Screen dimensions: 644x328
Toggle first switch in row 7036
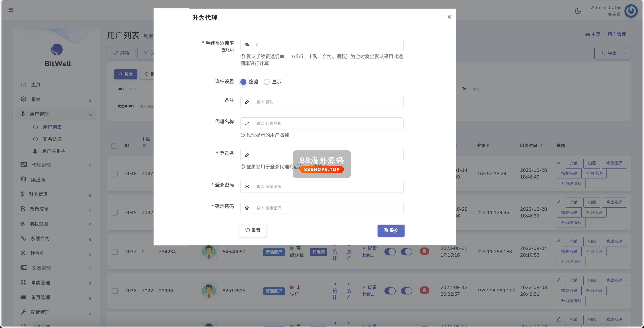point(390,291)
